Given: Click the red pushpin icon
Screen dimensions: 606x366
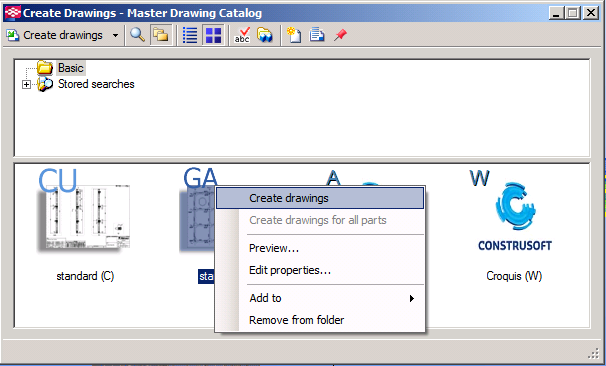Looking at the screenshot, I should (x=340, y=35).
